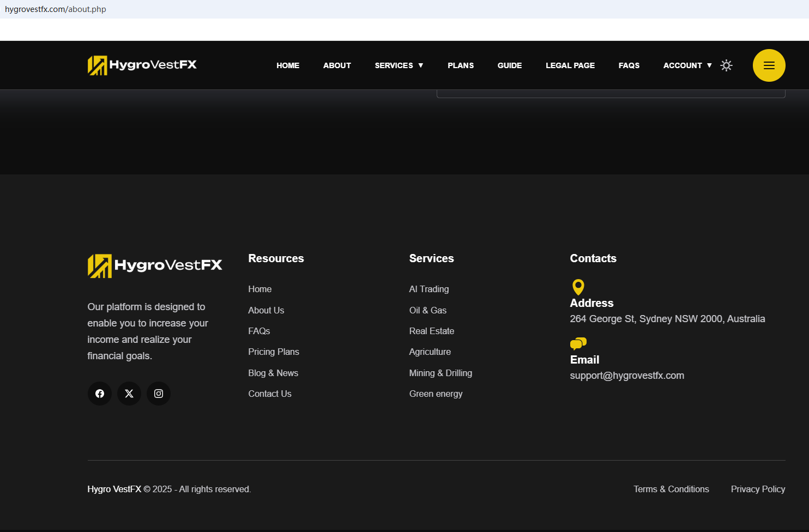Toggle light/dark mode sun icon
Screen dimensions: 809x532
coord(726,65)
